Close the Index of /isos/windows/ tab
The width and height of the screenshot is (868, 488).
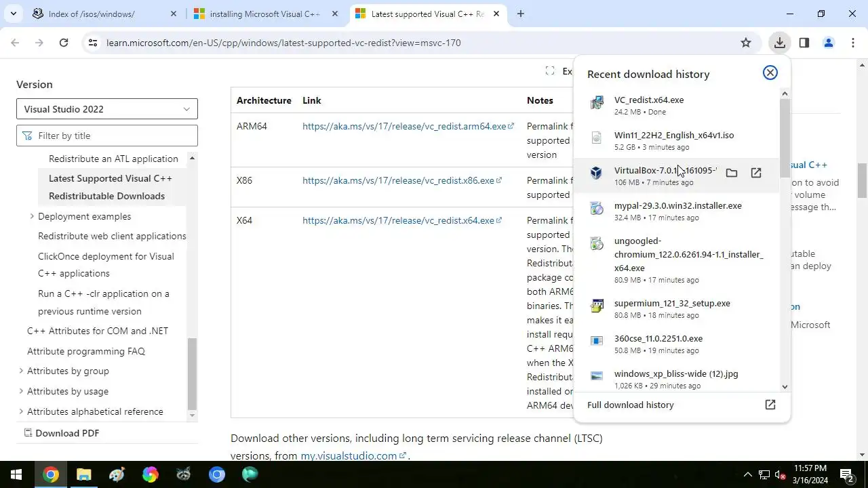tap(174, 14)
